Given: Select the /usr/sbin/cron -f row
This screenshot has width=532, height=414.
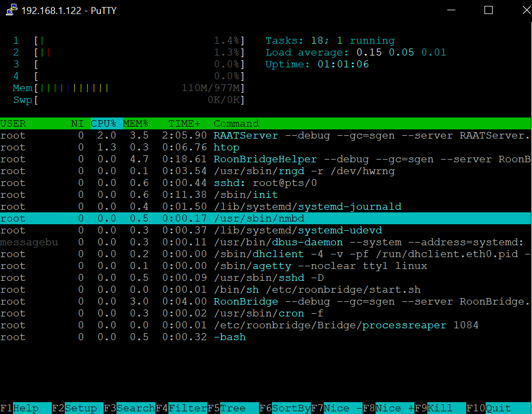Looking at the screenshot, I should coord(265,313).
